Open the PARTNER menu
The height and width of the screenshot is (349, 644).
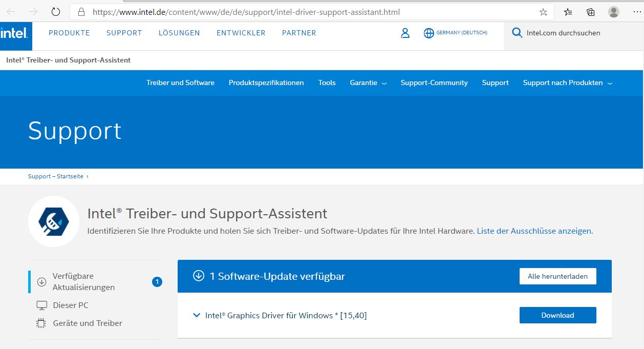299,33
